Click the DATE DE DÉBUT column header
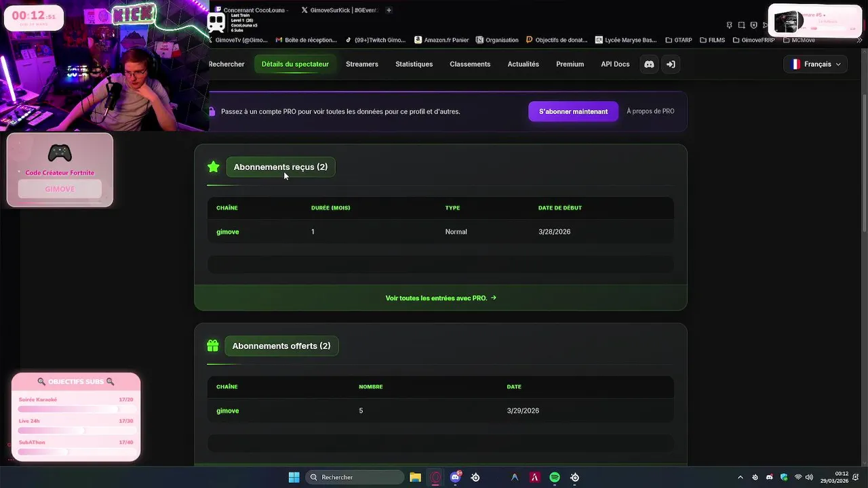Screen dimensions: 868x488 pos(559,208)
